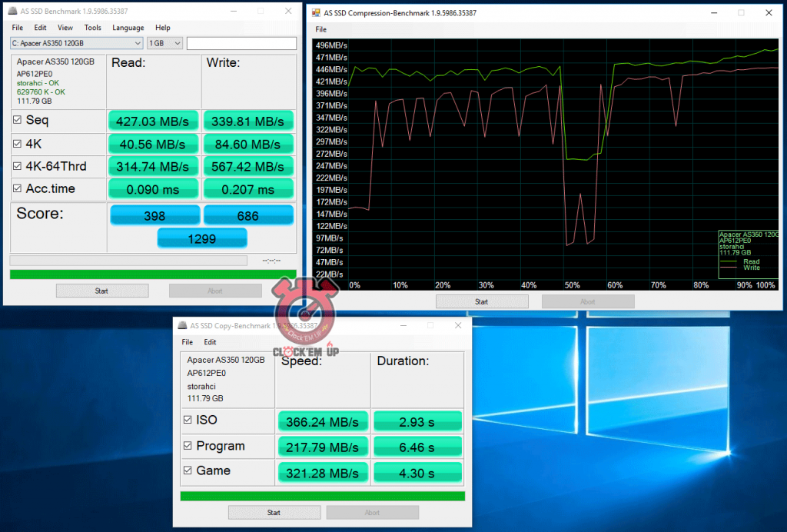Click the empty text field beside 1 GB dropdown

point(241,43)
